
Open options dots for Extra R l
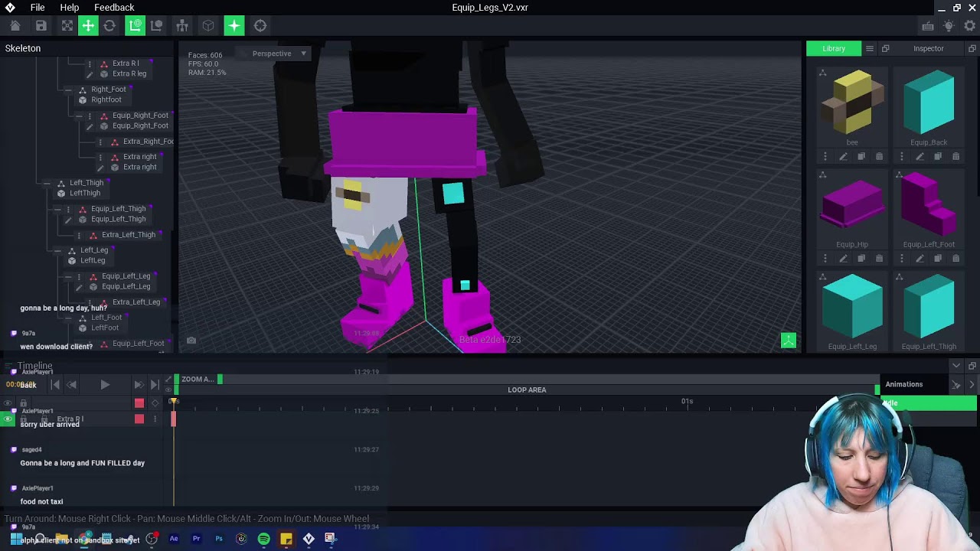coord(90,64)
